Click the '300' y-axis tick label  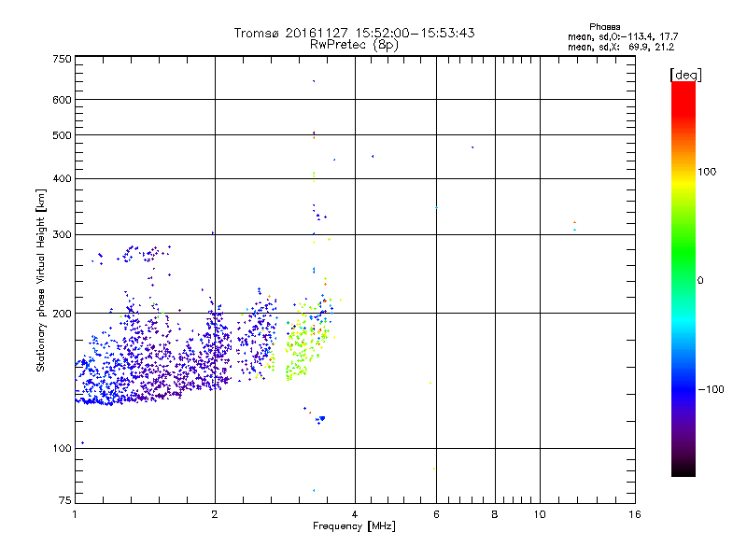[62, 235]
